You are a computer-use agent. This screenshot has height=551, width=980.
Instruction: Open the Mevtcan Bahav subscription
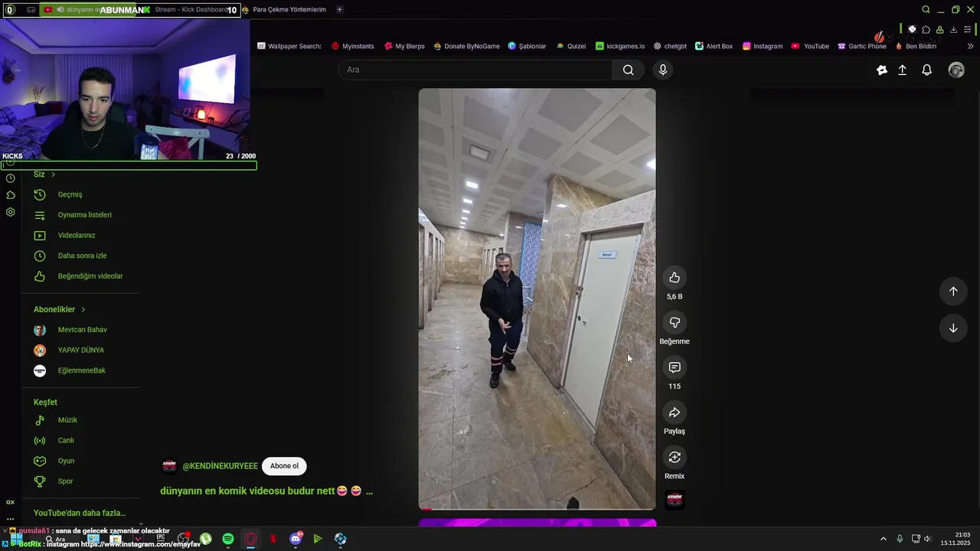pos(80,330)
